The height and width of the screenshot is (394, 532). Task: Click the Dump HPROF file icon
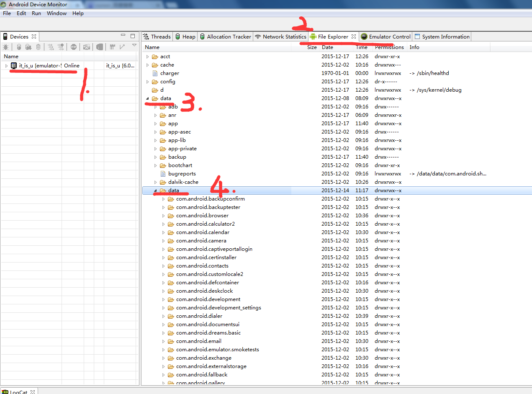[x=28, y=47]
